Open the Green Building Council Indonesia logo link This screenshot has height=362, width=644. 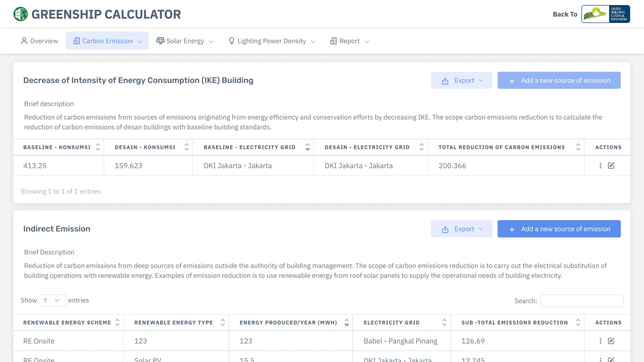click(x=606, y=14)
